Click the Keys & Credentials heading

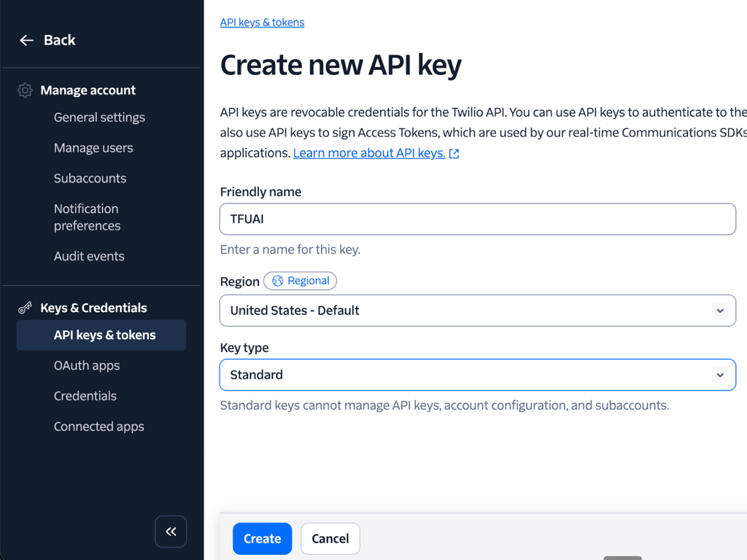[x=93, y=308]
